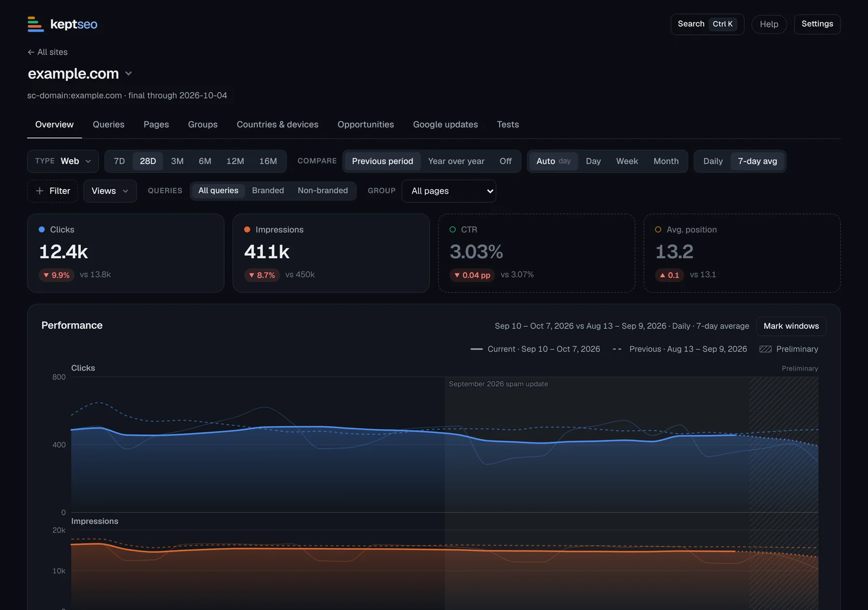Show only Non-branded queries
This screenshot has height=610, width=868.
pyautogui.click(x=323, y=190)
